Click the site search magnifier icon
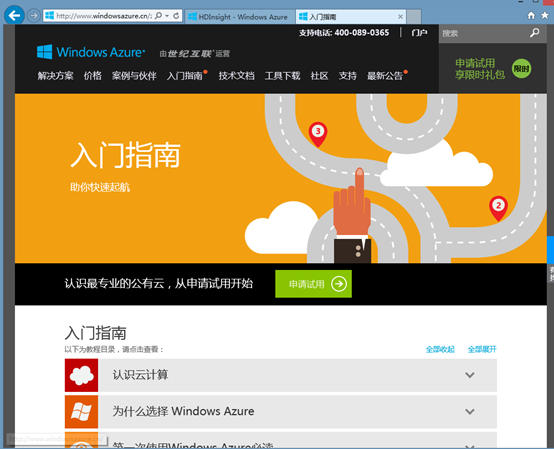The width and height of the screenshot is (554, 449). pos(535,33)
